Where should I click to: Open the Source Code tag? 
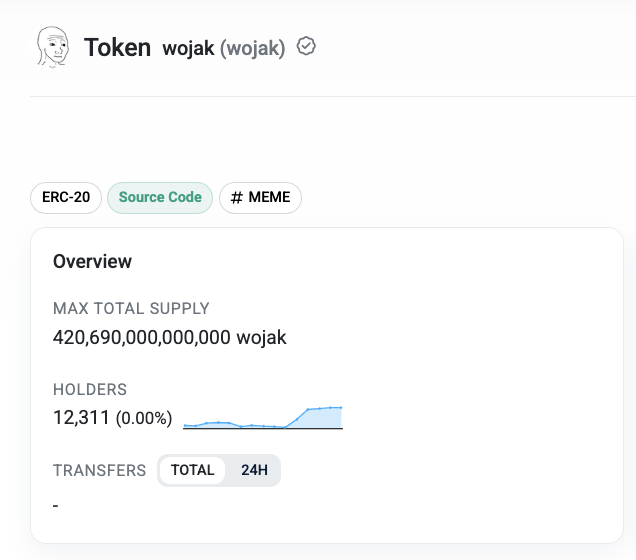click(160, 197)
